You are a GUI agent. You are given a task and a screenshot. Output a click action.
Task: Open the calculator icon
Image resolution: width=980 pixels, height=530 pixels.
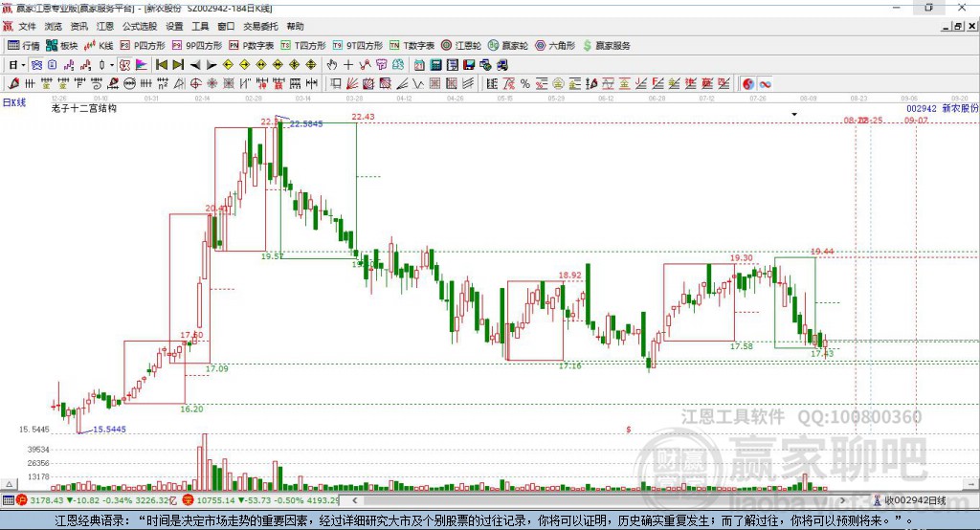435,65
